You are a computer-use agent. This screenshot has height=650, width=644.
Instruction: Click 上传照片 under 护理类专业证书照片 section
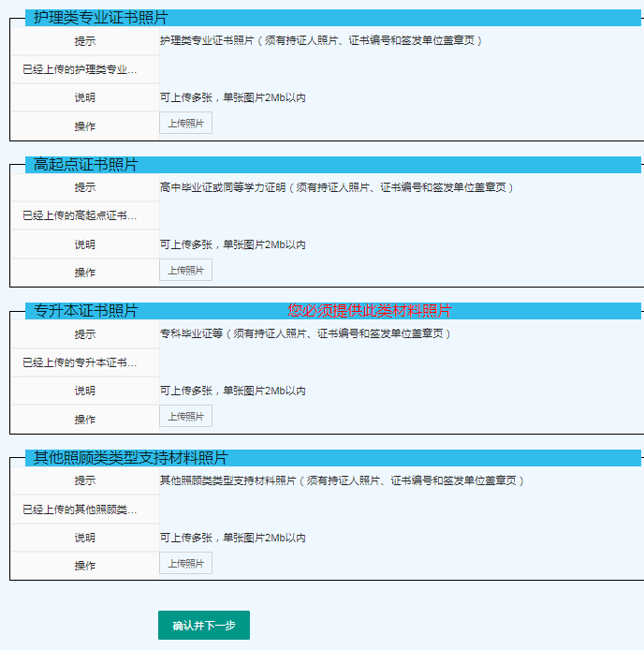click(x=185, y=123)
